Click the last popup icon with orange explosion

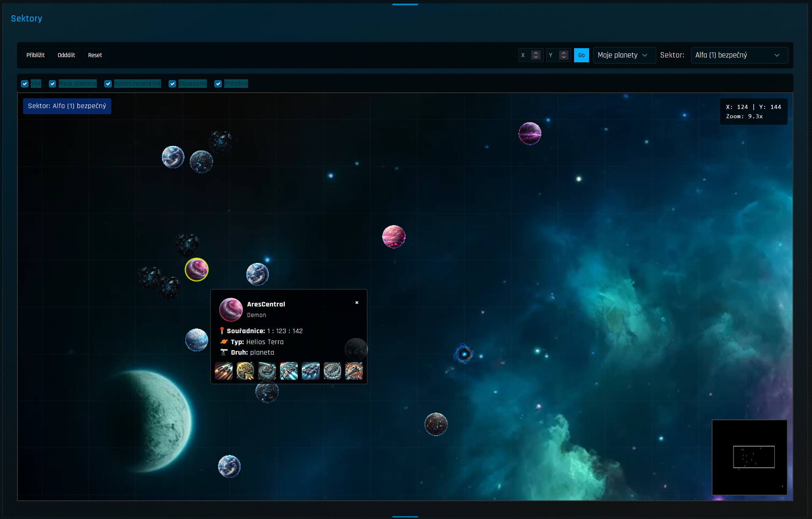click(354, 371)
